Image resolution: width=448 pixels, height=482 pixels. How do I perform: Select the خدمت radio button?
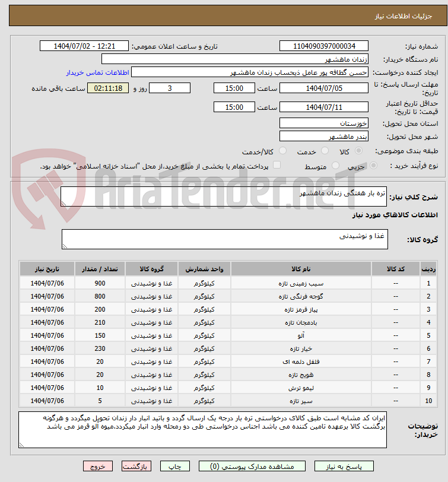325,151
